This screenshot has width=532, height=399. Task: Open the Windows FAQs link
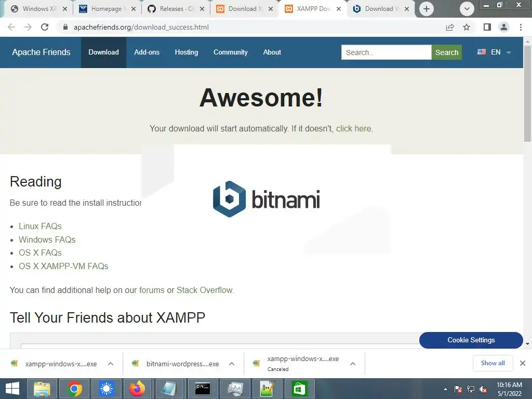(47, 240)
